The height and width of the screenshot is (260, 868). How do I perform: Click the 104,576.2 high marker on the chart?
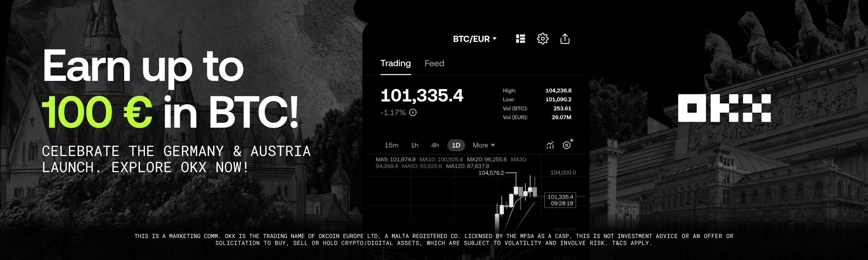click(491, 173)
